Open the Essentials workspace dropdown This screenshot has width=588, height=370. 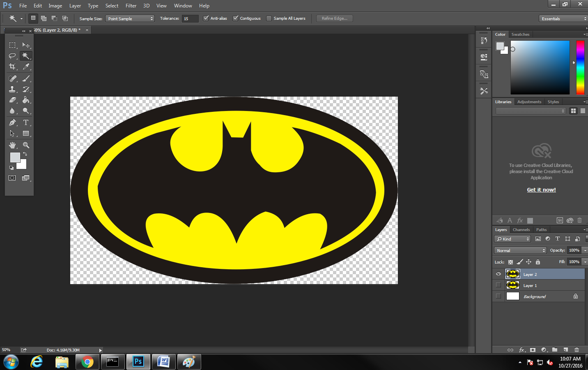click(563, 18)
